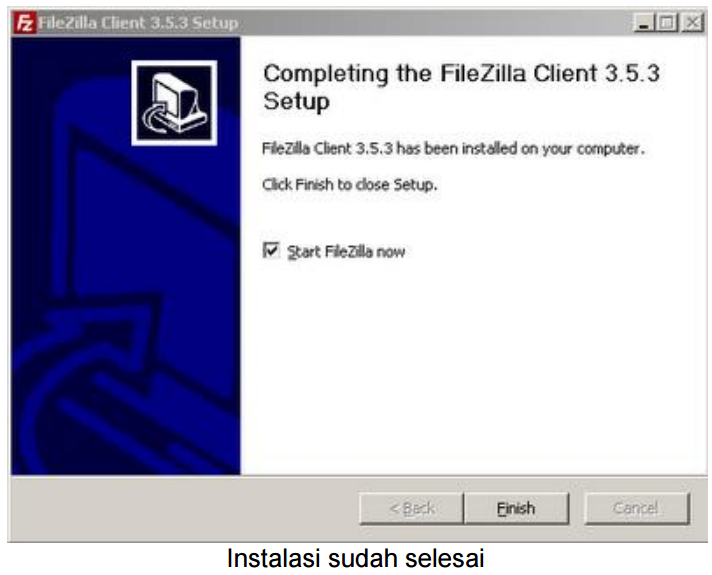Click the 'Instalasi sudah selesai' caption
Image resolution: width=712 pixels, height=575 pixels.
click(356, 558)
